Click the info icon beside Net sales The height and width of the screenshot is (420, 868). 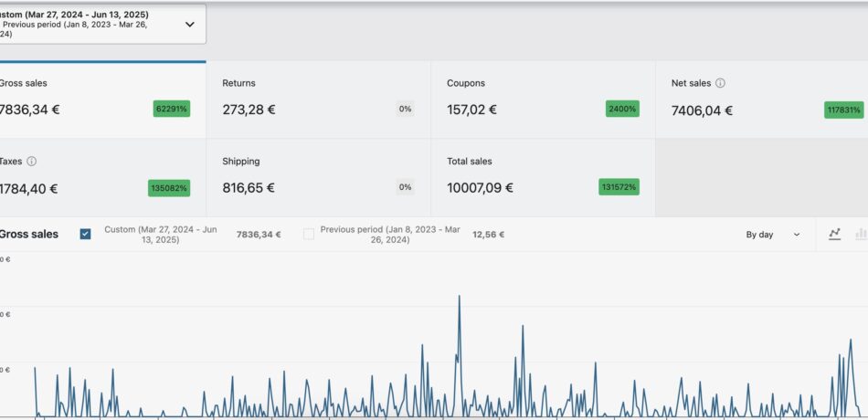click(x=720, y=83)
